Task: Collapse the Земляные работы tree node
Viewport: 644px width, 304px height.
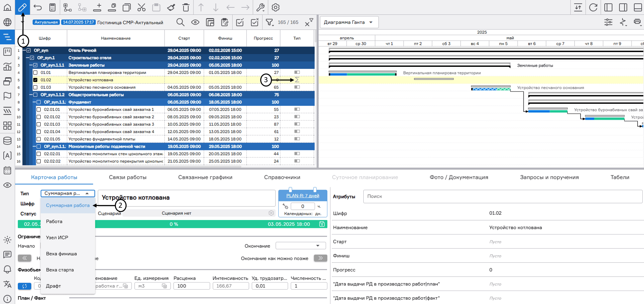Action: click(x=31, y=65)
